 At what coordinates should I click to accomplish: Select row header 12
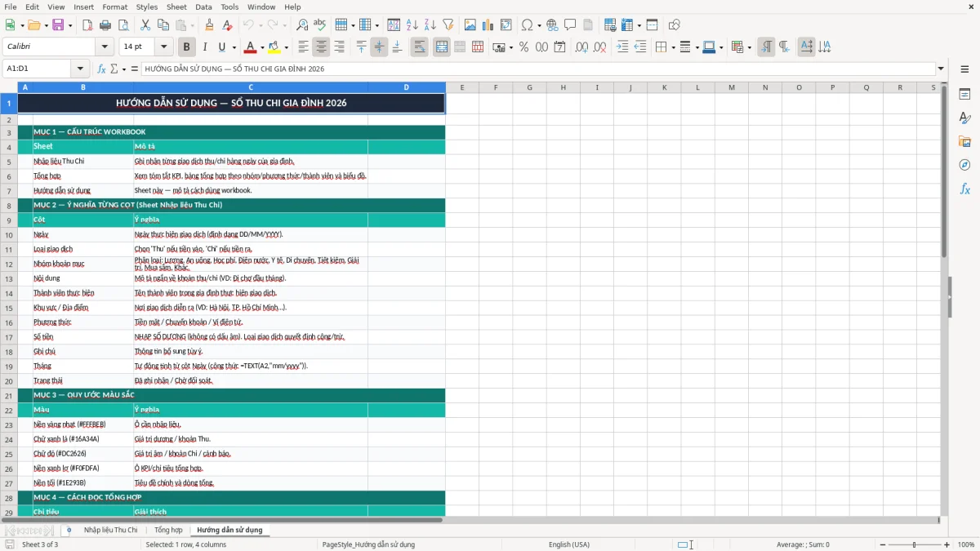pyautogui.click(x=8, y=264)
